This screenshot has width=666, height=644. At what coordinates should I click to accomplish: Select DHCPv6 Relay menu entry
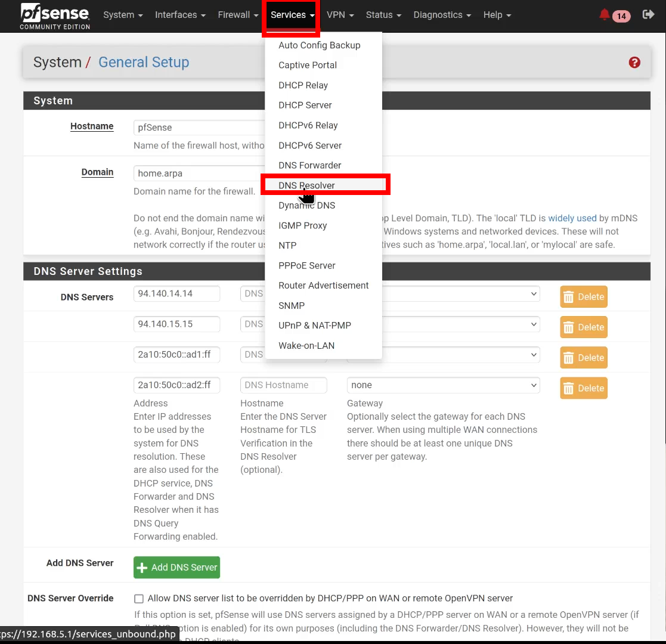point(323,125)
